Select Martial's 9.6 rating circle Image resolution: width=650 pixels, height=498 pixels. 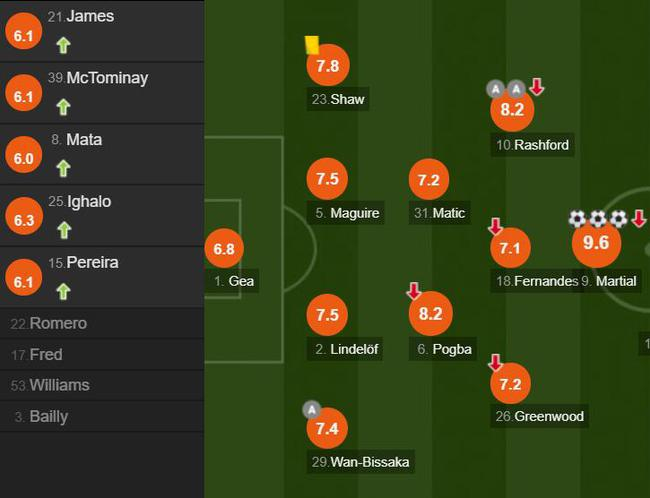[x=596, y=244]
